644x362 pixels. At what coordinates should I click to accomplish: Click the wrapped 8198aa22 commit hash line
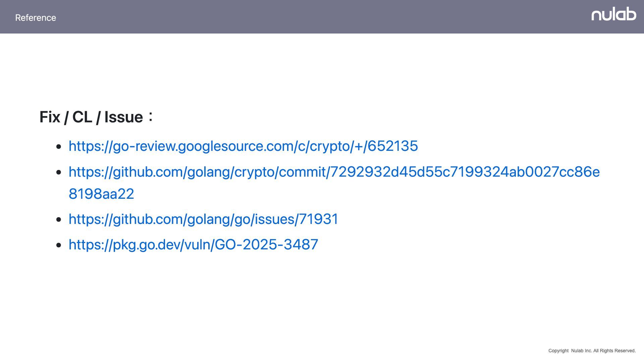tap(101, 194)
